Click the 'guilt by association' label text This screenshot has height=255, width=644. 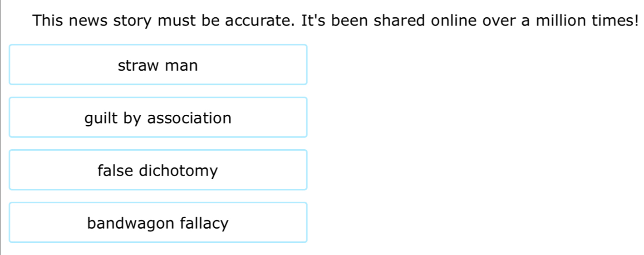pos(158,118)
